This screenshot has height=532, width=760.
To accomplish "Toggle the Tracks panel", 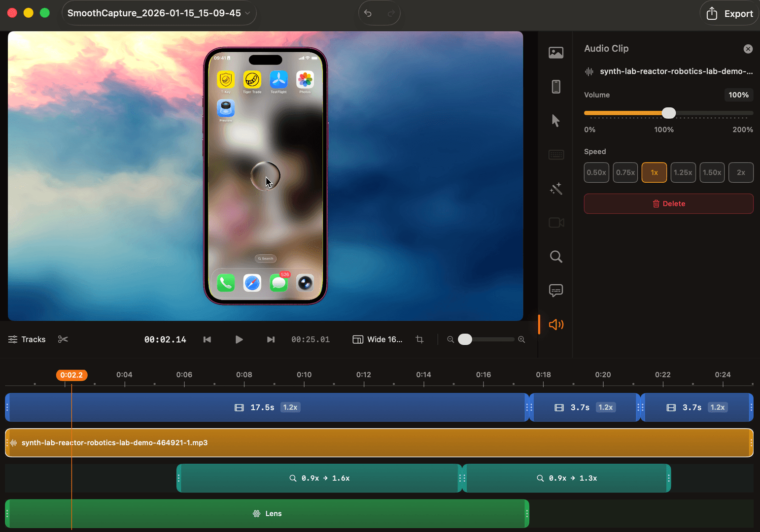I will tap(26, 339).
